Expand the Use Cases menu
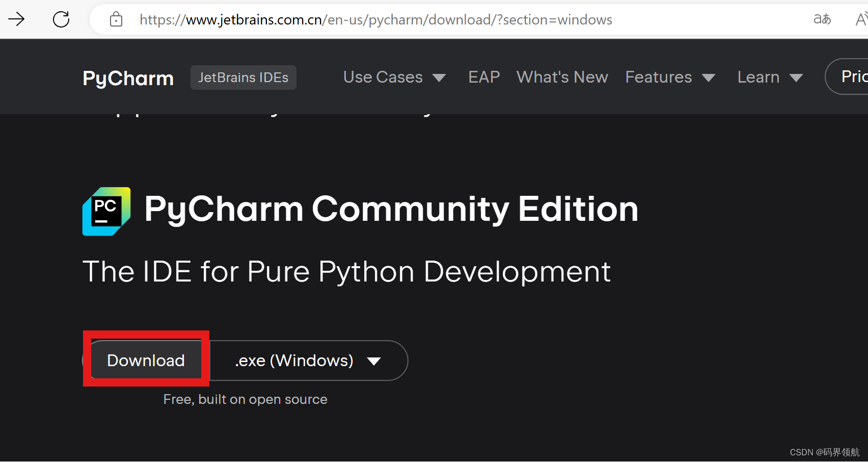The width and height of the screenshot is (868, 462). (394, 77)
